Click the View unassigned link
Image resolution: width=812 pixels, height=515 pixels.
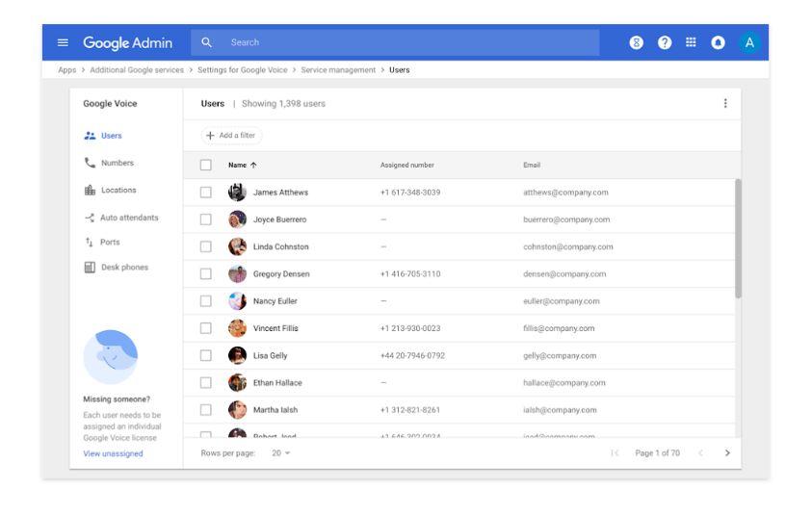tap(113, 453)
